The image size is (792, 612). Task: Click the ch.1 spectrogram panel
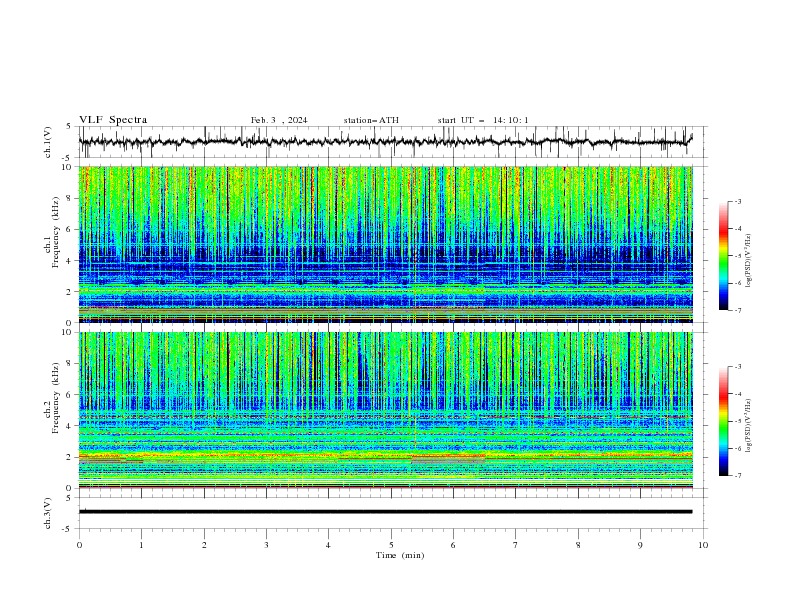coord(386,244)
